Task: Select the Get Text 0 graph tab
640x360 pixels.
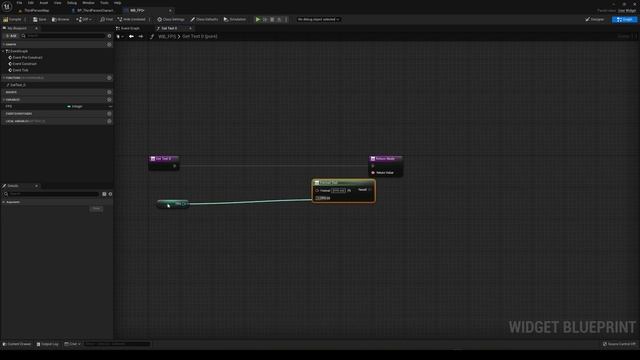Action: pos(169,28)
